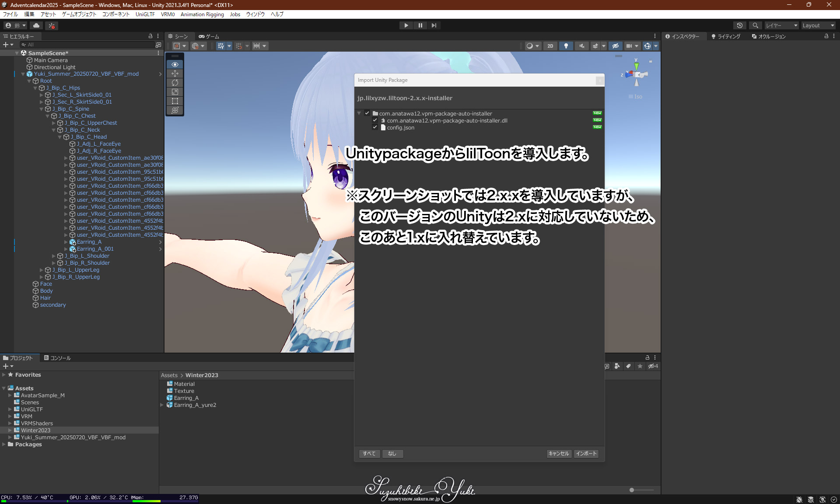Screen dimensions: 840x504
Task: Click the scene orientation gizmo
Action: [x=637, y=74]
